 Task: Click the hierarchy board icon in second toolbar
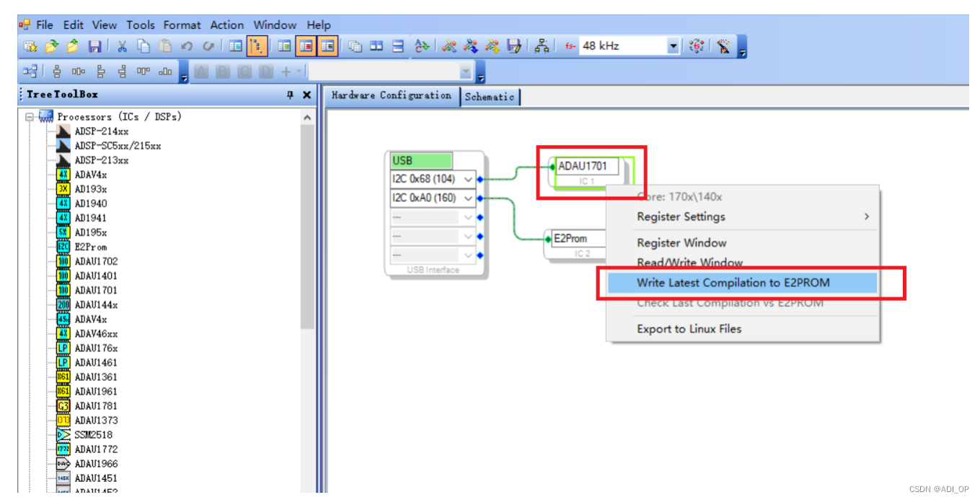click(x=30, y=71)
